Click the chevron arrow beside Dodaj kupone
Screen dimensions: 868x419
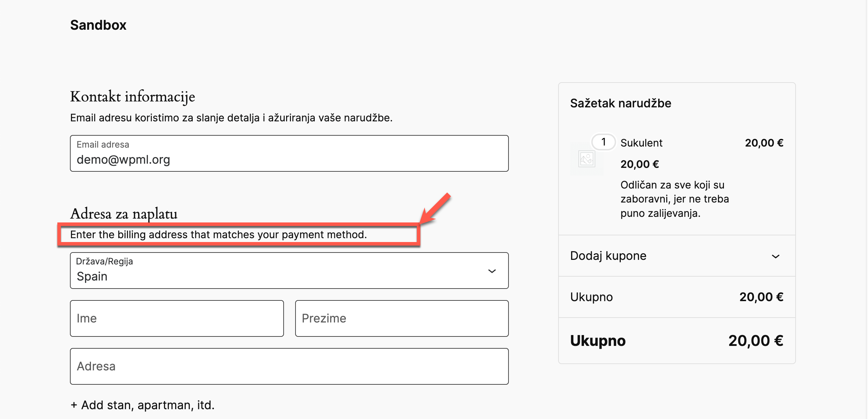775,256
